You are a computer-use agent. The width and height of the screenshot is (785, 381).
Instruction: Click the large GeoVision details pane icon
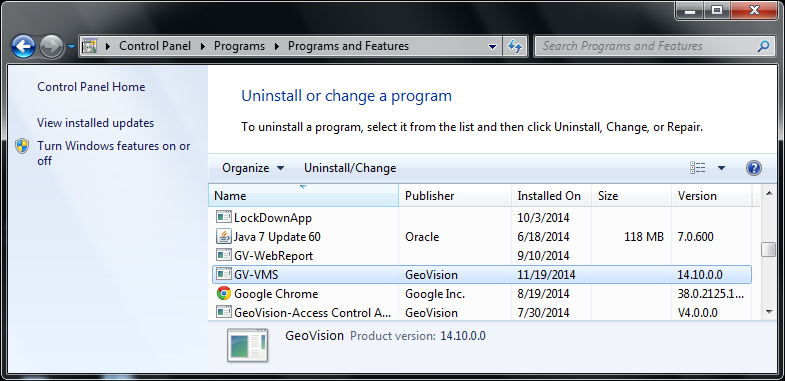pos(247,345)
